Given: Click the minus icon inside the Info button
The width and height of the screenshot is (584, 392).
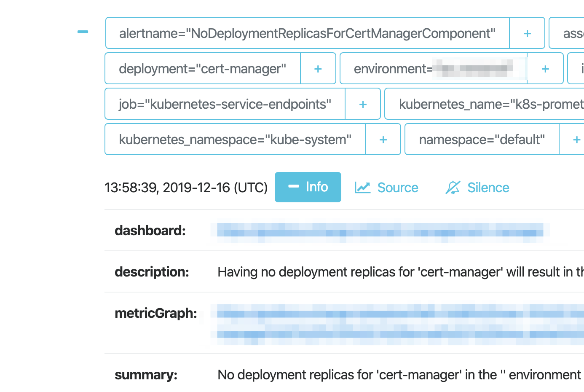Looking at the screenshot, I should (294, 187).
